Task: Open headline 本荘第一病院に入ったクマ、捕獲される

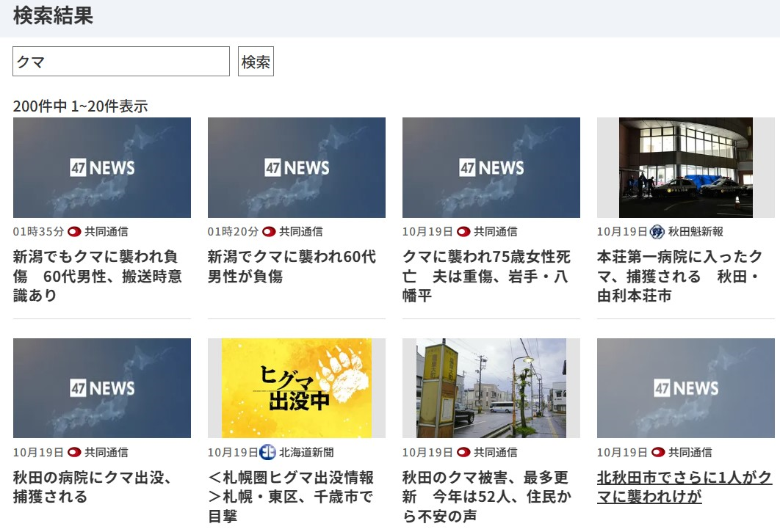Action: (680, 276)
